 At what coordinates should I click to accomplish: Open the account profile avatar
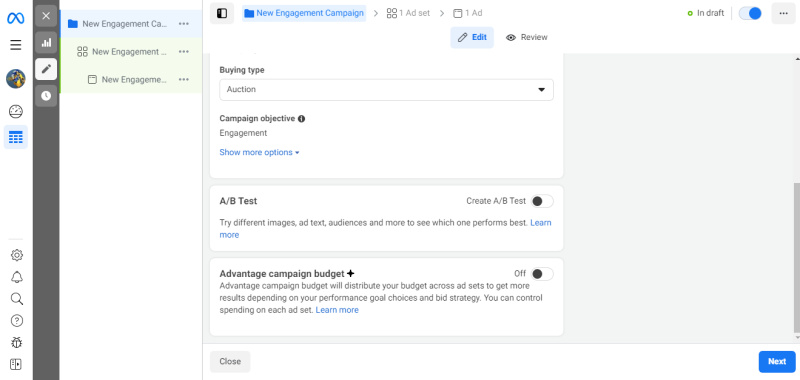pos(16,79)
